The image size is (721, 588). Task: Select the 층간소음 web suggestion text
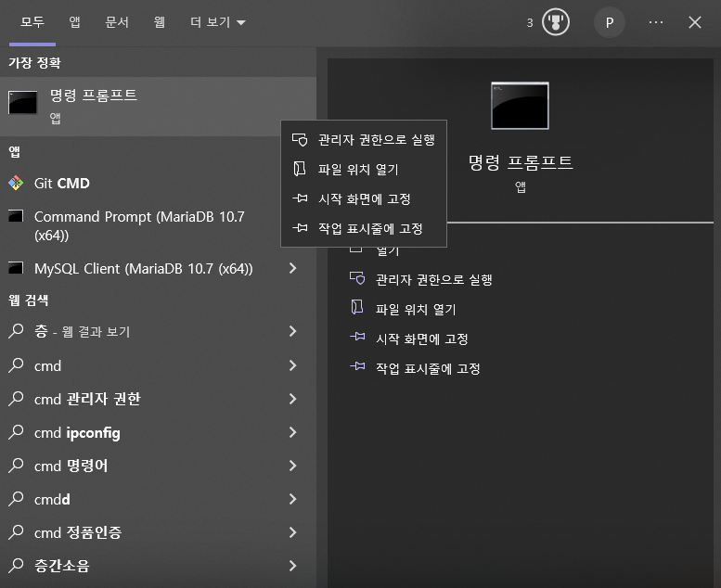tap(62, 566)
